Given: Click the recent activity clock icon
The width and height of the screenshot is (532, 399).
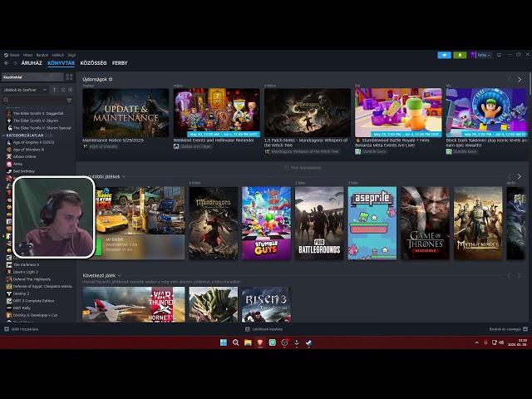Looking at the screenshot, I should click(63, 90).
